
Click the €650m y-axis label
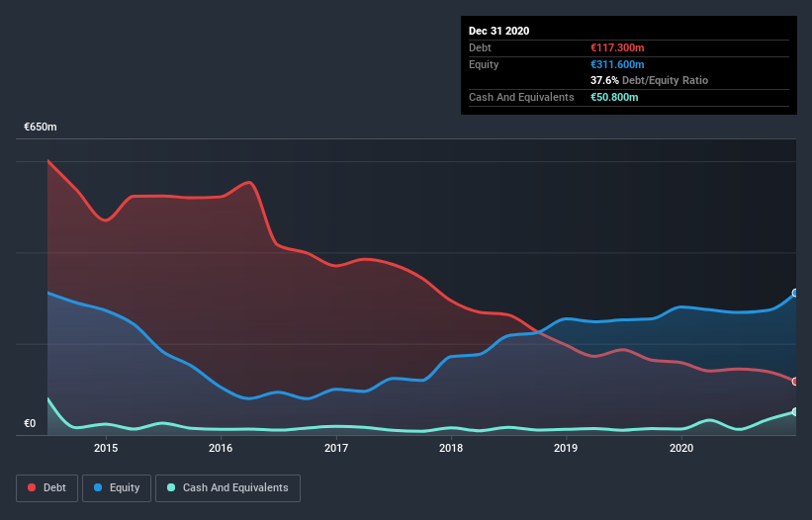41,127
